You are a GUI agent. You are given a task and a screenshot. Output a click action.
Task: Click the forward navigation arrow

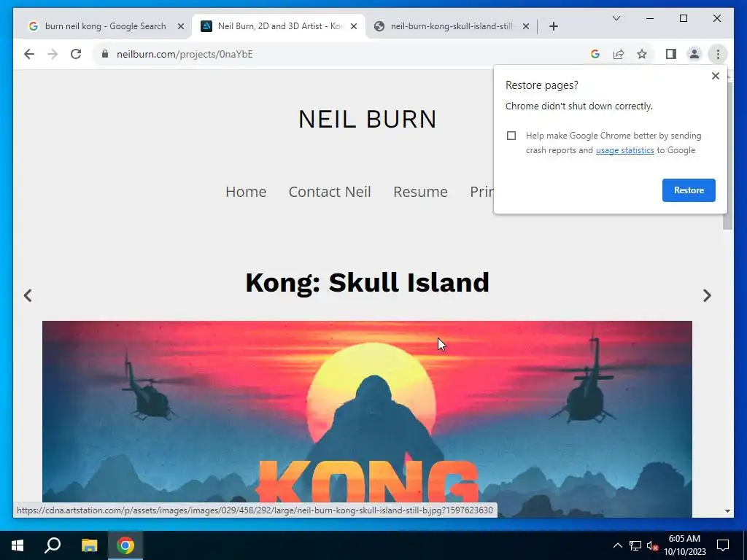[x=53, y=54]
